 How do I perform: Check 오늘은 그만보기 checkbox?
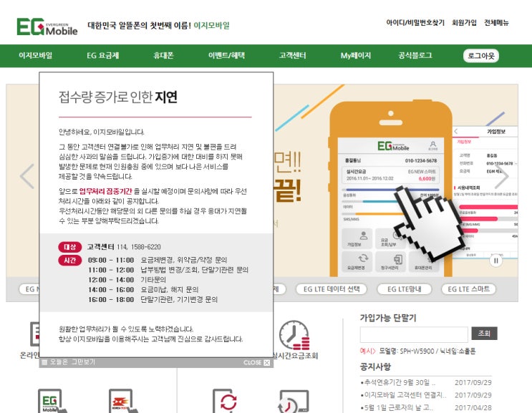(44, 362)
